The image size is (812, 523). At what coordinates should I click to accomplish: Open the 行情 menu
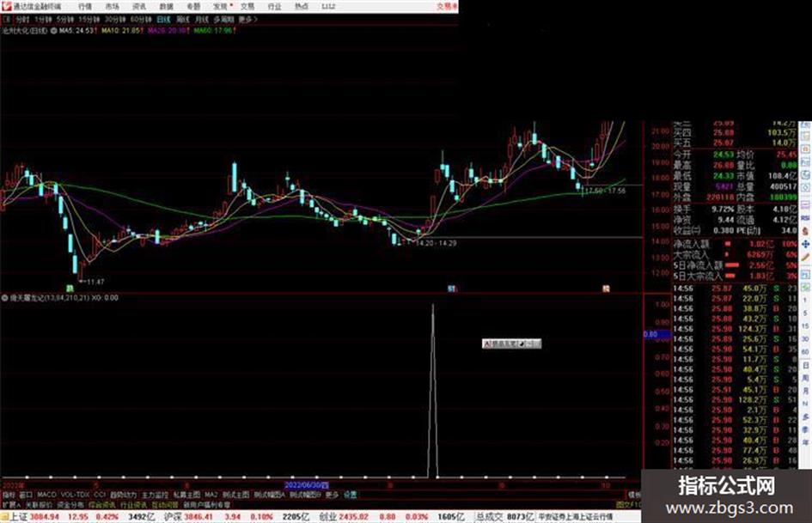click(85, 6)
